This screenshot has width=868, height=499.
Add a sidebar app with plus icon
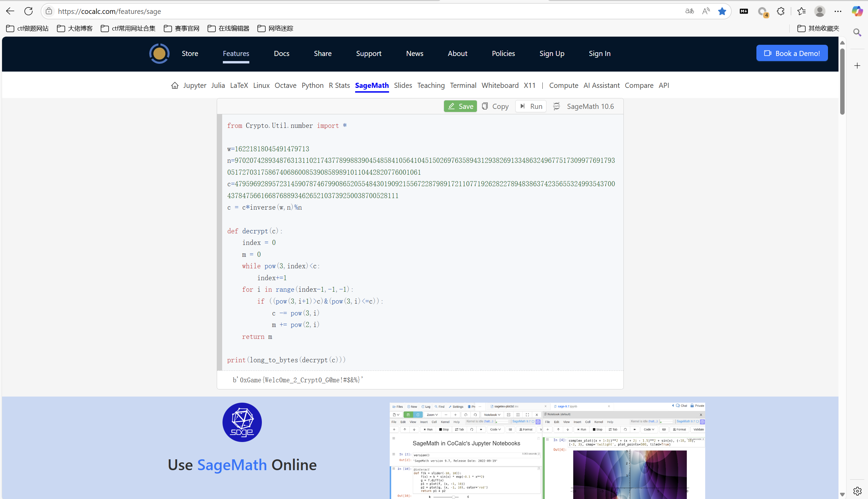click(x=857, y=65)
